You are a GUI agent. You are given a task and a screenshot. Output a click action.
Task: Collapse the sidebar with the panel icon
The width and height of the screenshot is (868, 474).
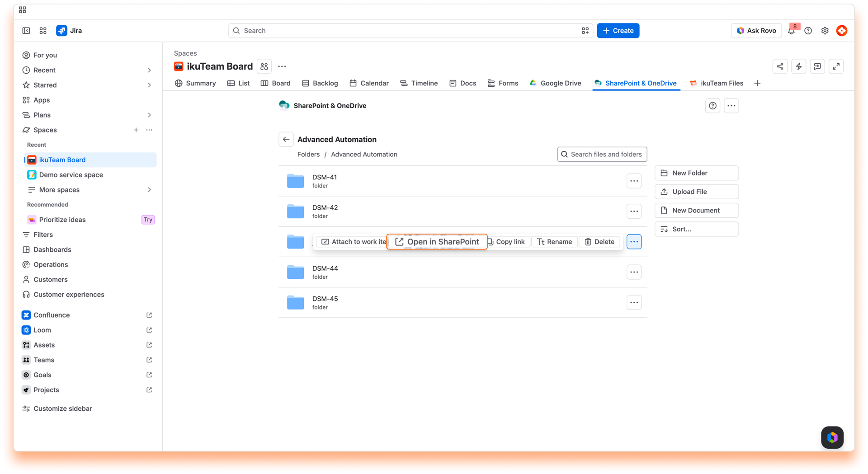pos(26,31)
